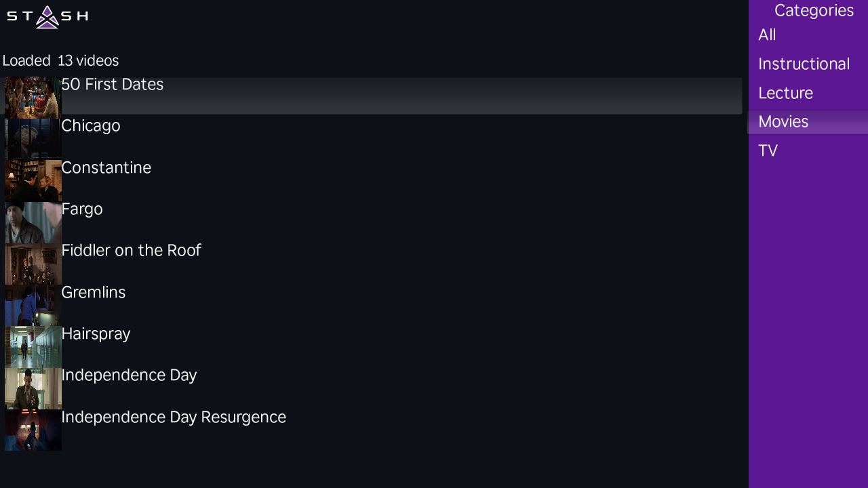868x488 pixels.
Task: Play the 50 First Dates title
Action: click(x=113, y=85)
